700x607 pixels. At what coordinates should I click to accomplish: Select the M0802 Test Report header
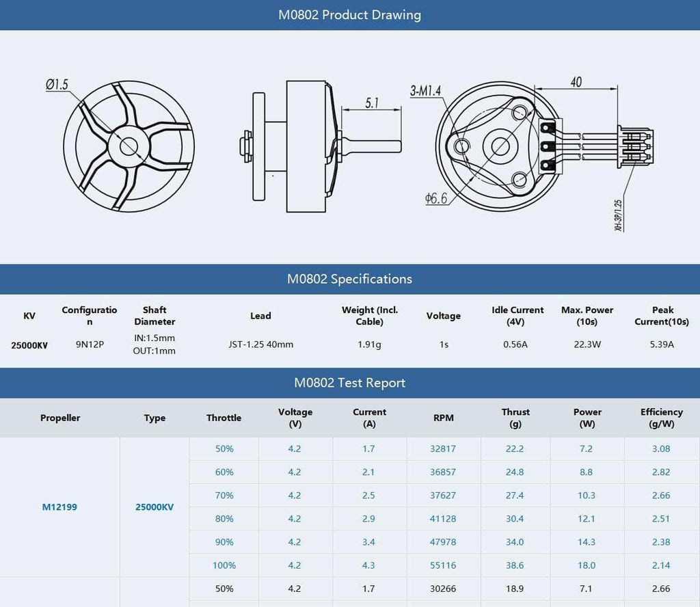click(x=349, y=383)
